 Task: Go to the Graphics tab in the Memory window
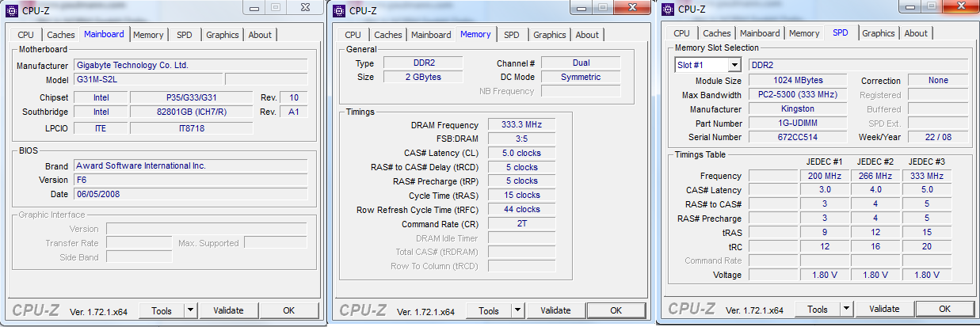[x=550, y=35]
